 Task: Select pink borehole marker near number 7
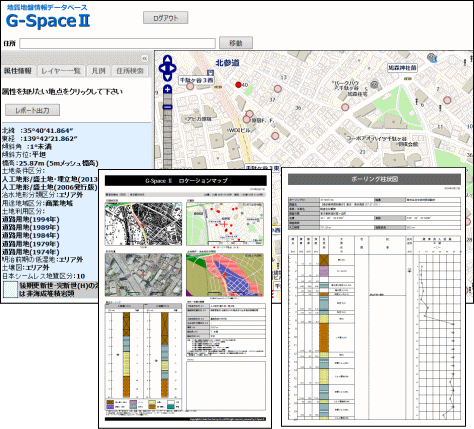pyautogui.click(x=447, y=100)
